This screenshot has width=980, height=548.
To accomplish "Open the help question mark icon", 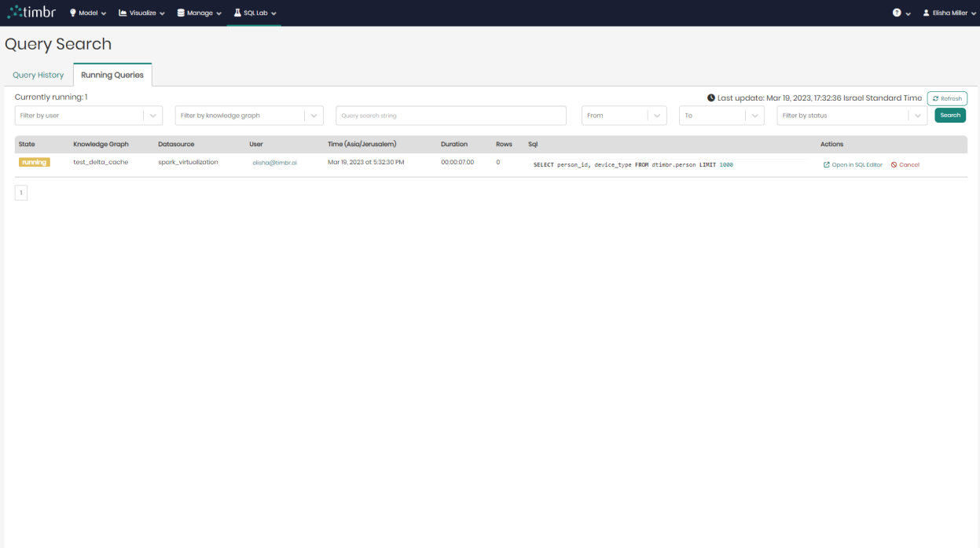I will tap(897, 12).
